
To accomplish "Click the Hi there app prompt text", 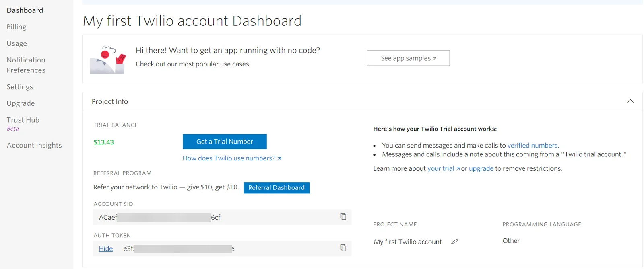I will click(x=228, y=50).
